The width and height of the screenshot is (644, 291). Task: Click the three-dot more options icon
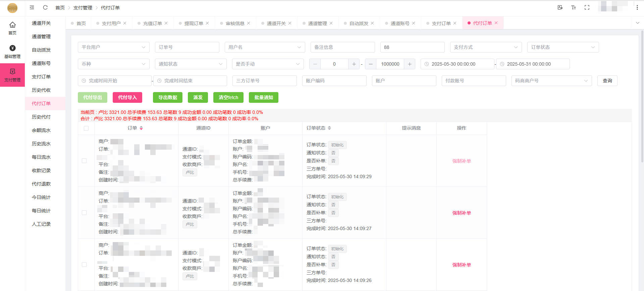637,7
